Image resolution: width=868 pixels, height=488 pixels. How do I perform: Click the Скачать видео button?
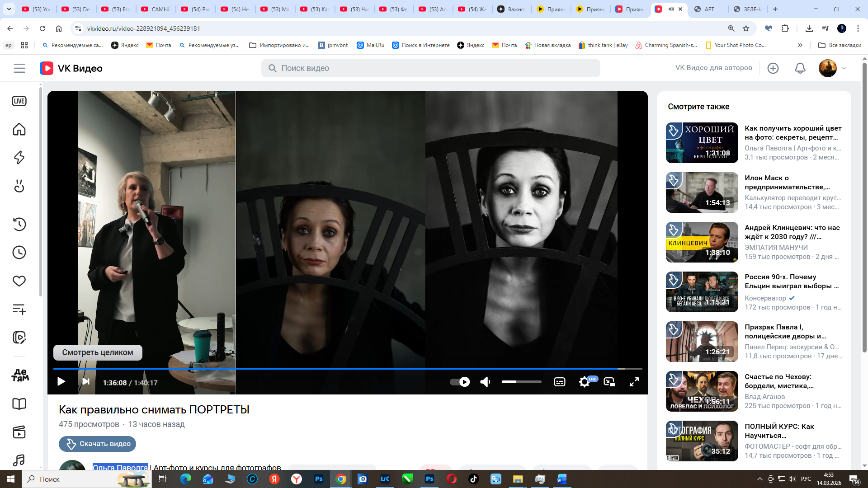(98, 444)
